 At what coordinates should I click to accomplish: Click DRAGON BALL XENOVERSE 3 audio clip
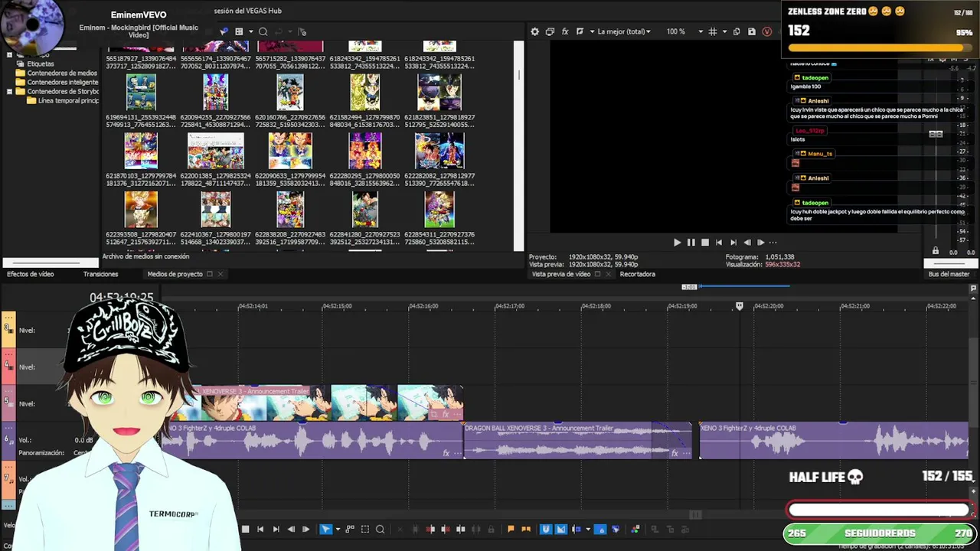click(x=577, y=442)
